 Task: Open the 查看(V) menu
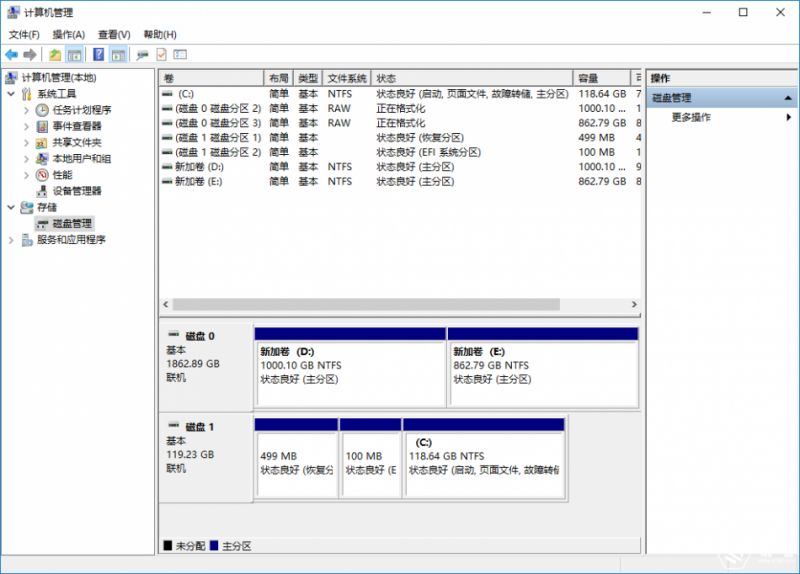114,34
